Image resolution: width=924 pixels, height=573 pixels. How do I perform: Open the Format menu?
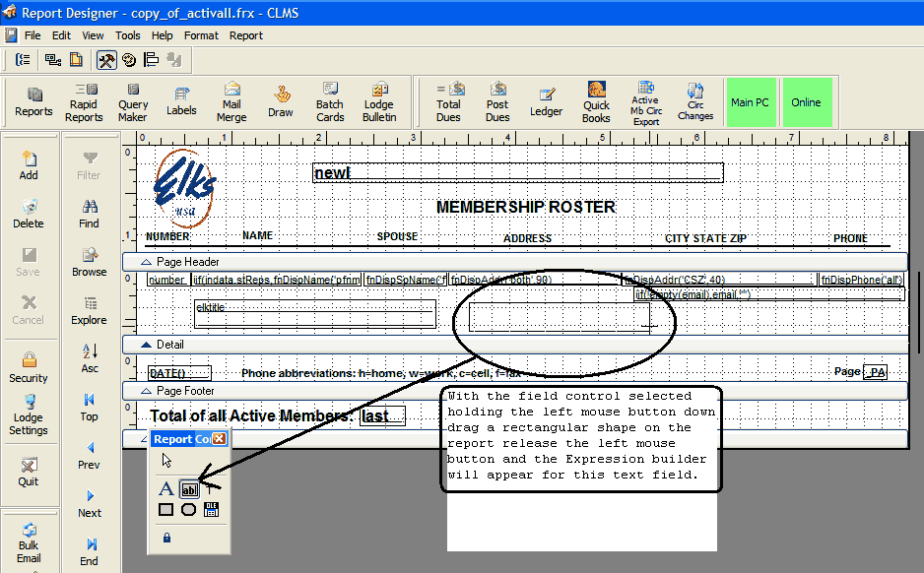[x=201, y=35]
